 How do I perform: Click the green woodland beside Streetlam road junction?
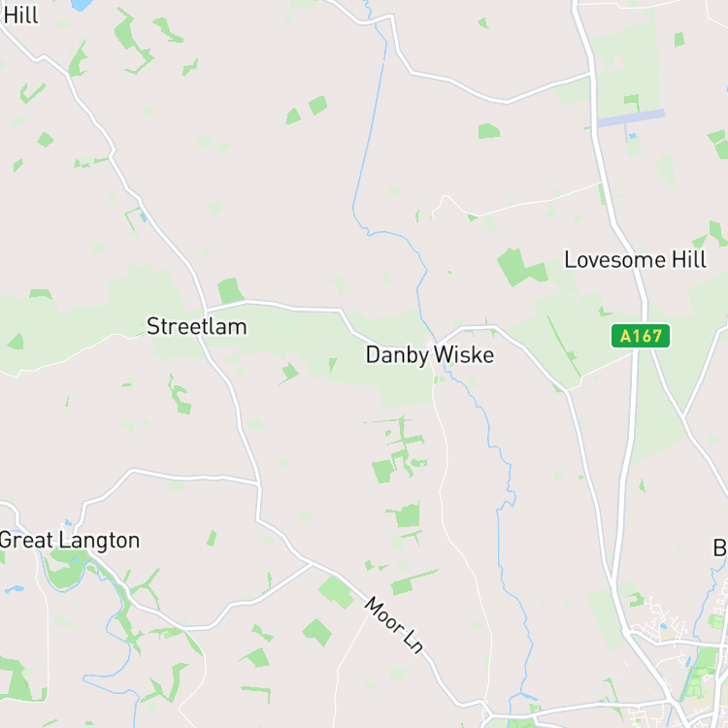[230, 290]
